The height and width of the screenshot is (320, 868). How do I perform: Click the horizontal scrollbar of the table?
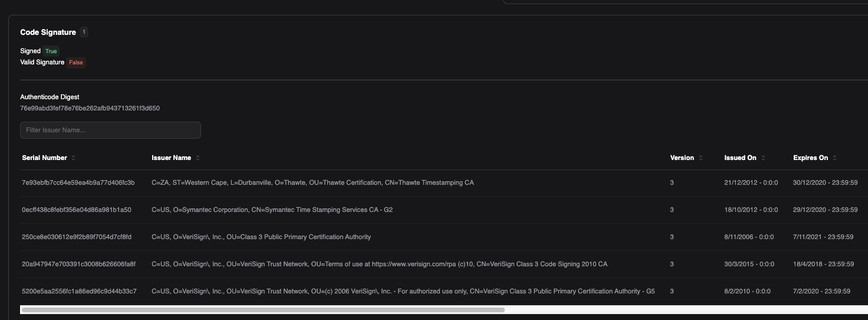point(263,309)
